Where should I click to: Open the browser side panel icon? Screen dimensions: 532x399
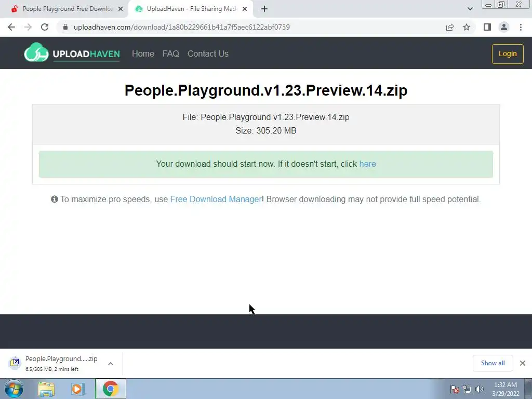[x=487, y=27]
